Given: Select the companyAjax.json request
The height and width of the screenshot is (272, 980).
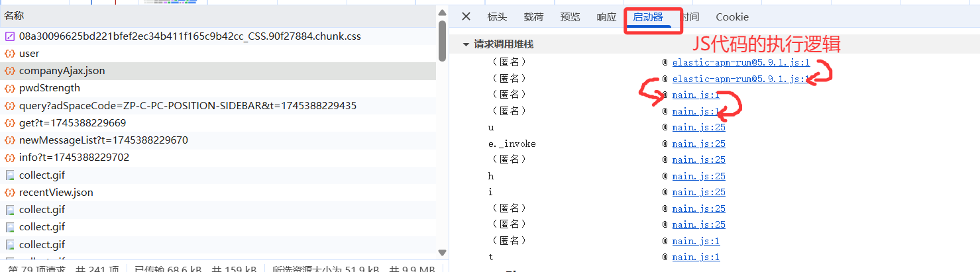Looking at the screenshot, I should 62,71.
